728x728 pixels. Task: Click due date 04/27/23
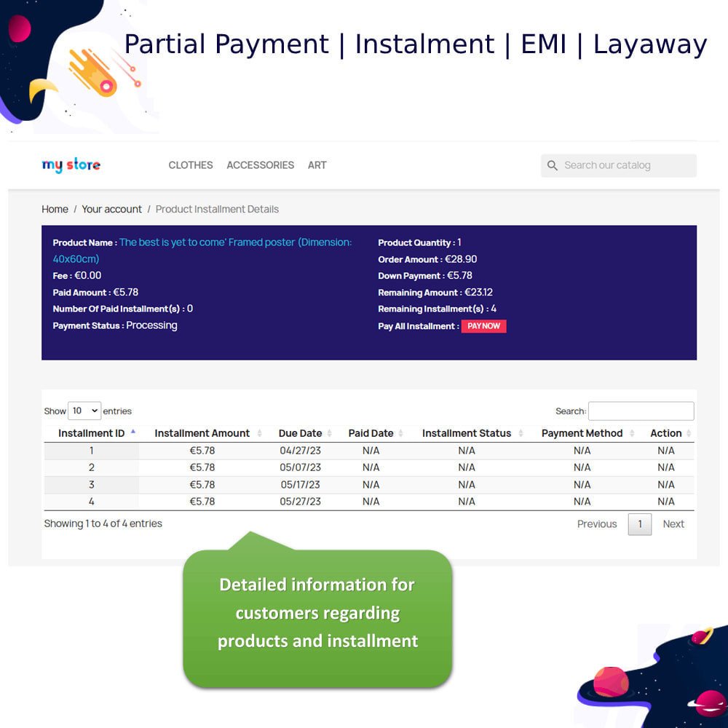point(300,451)
